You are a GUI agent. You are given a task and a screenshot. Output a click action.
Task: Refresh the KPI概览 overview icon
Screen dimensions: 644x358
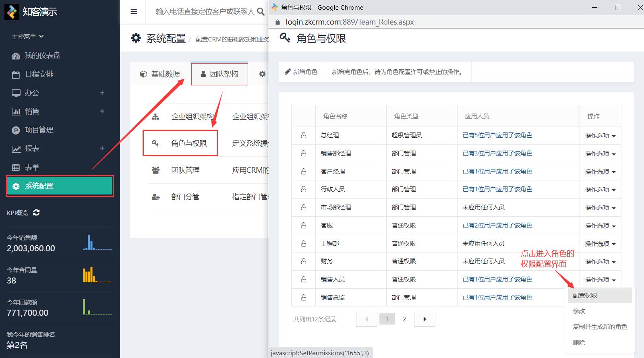tap(36, 213)
